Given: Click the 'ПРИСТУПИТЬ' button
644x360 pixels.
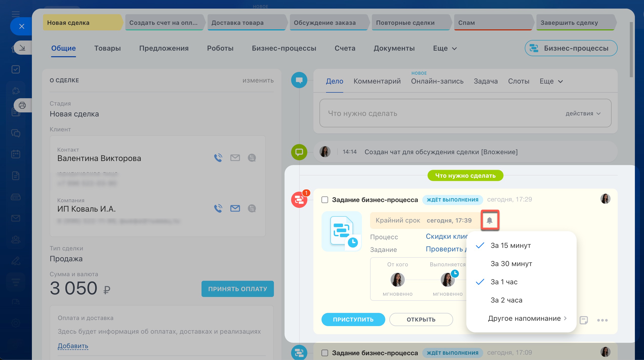Looking at the screenshot, I should (353, 319).
